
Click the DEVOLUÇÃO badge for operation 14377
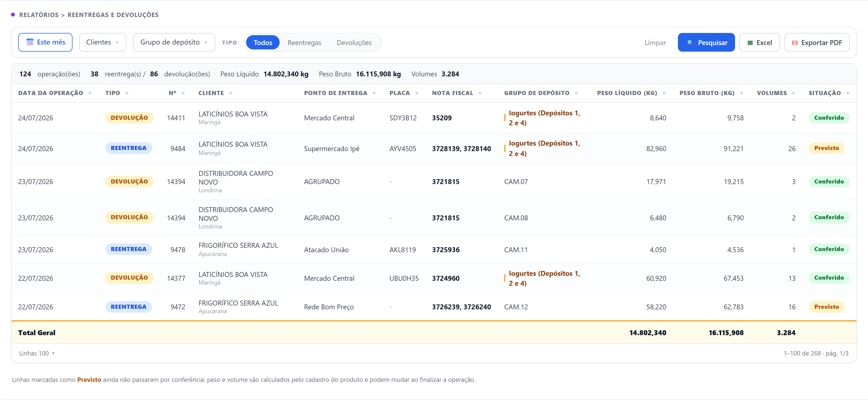129,278
